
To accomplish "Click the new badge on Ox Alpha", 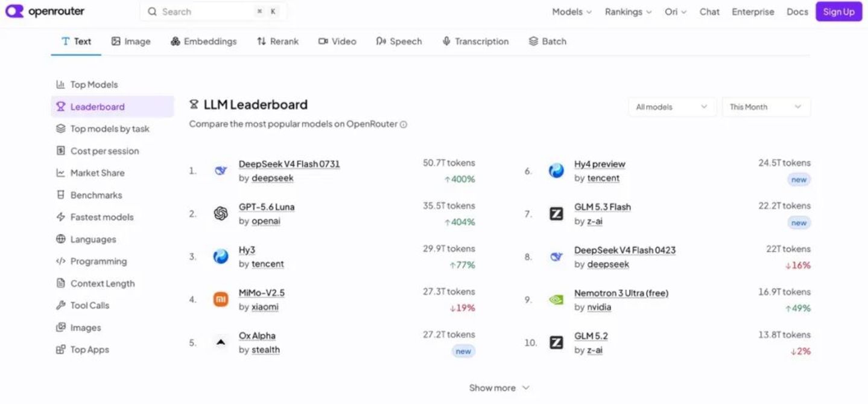I will [x=463, y=351].
